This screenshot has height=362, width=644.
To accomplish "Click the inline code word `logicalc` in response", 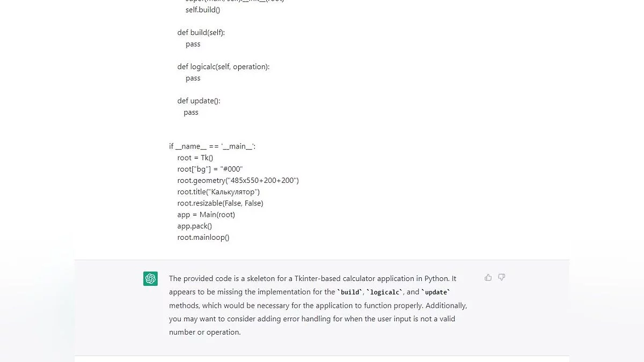I will pyautogui.click(x=385, y=292).
